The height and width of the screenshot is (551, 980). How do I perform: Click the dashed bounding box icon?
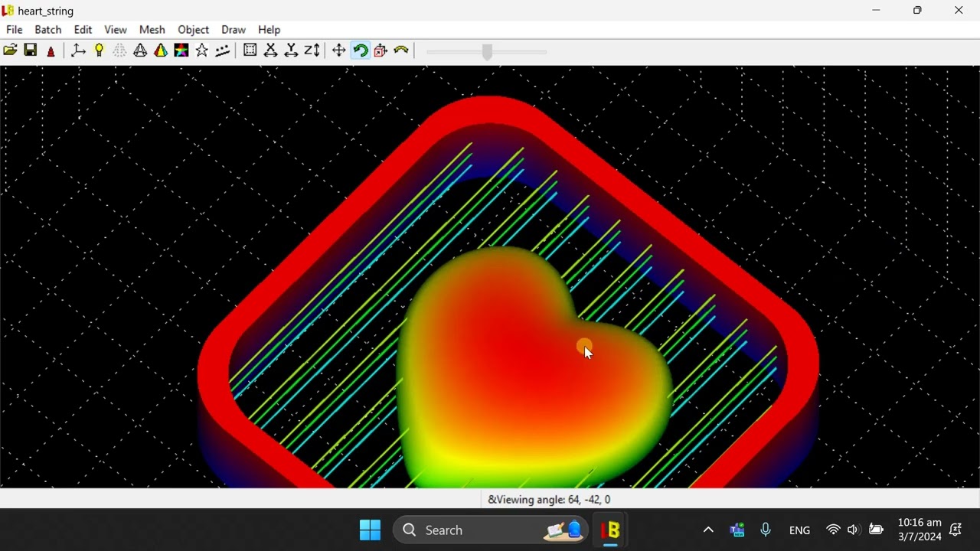coord(250,51)
